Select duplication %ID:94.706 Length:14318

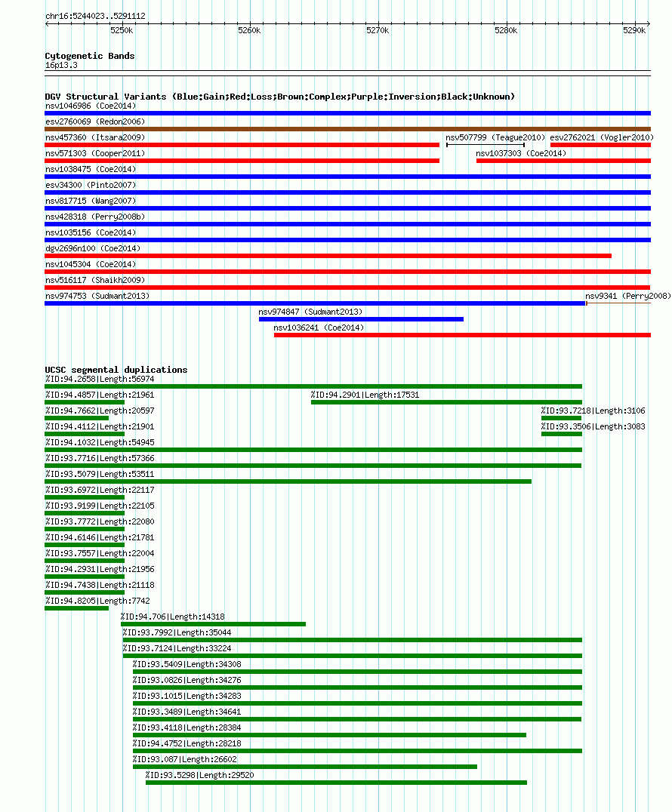[173, 617]
